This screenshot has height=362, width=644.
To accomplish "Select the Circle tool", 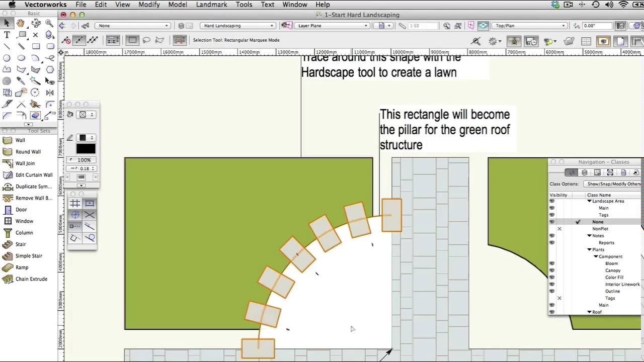I will pyautogui.click(x=7, y=58).
